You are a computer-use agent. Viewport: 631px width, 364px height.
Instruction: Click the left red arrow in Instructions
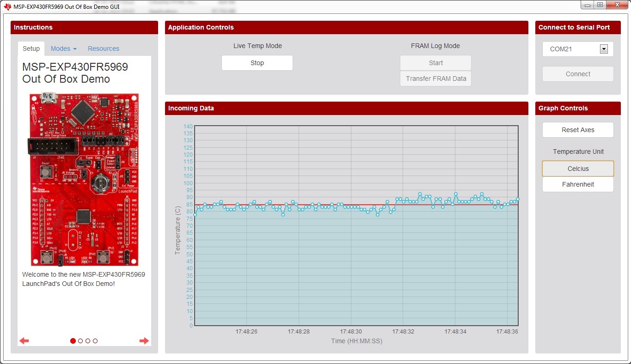click(24, 341)
